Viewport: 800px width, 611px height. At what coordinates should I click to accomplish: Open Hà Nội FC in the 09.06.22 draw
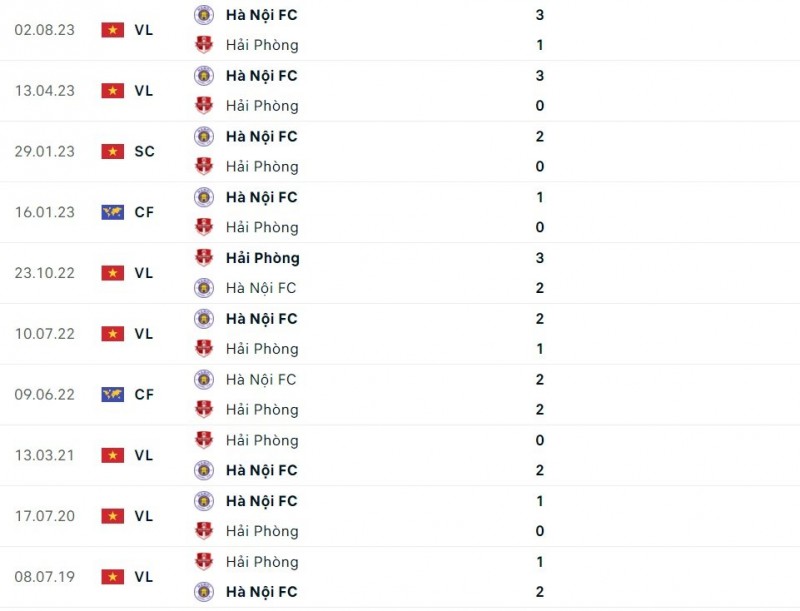click(261, 380)
